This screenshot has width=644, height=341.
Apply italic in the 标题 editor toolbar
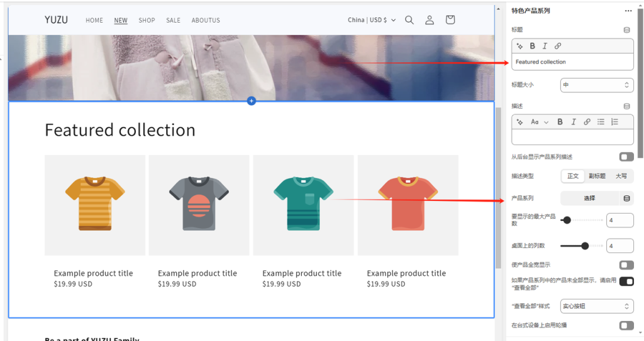tap(545, 46)
